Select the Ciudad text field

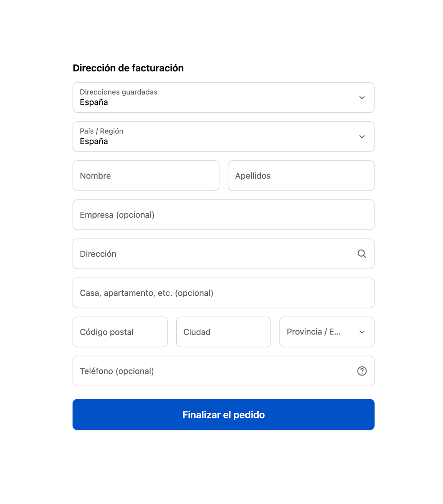[223, 332]
